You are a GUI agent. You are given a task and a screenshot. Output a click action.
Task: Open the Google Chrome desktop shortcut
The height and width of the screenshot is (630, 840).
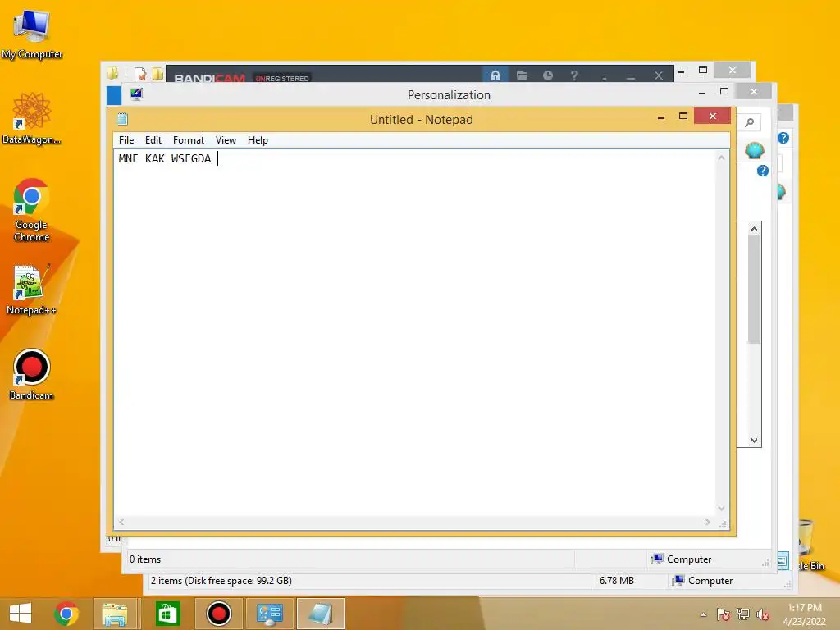tap(32, 210)
